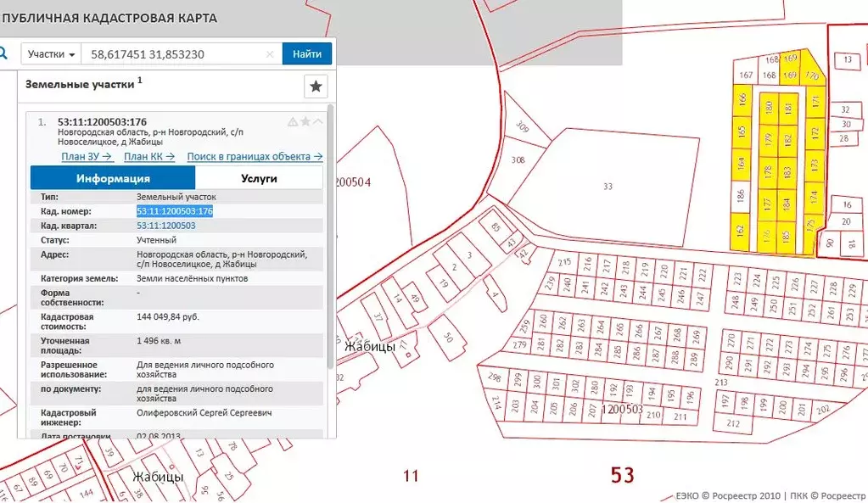Click the Земельные участки results heading
Screen dimensions: 868x503
[x=80, y=85]
